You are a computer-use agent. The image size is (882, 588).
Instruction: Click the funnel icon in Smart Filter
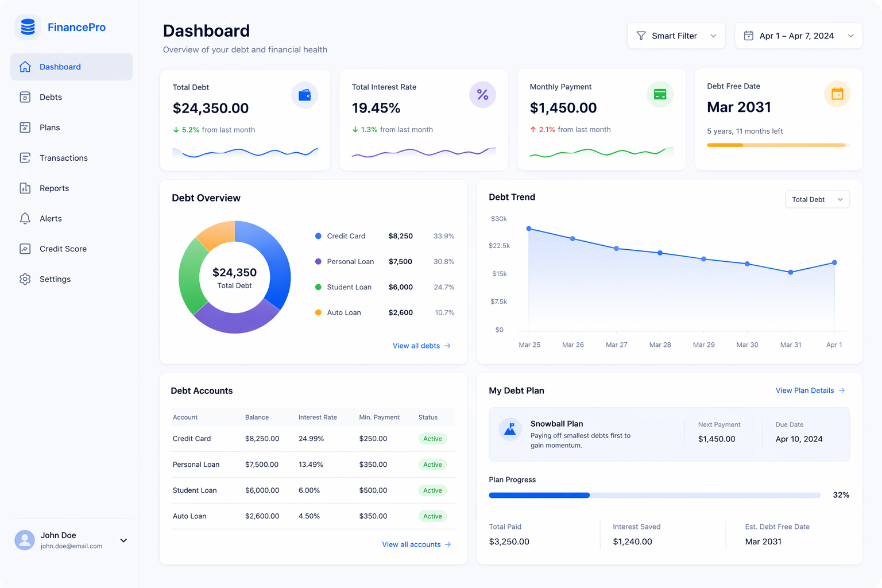coord(641,36)
